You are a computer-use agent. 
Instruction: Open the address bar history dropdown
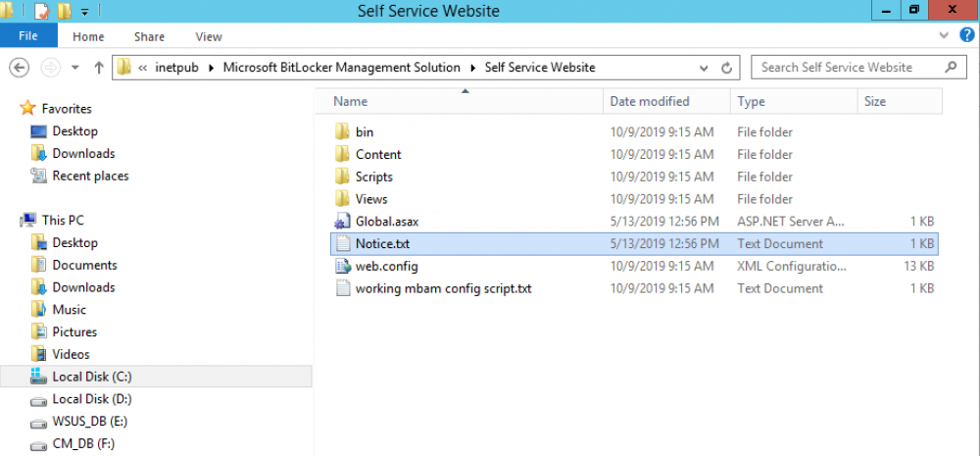tap(705, 68)
